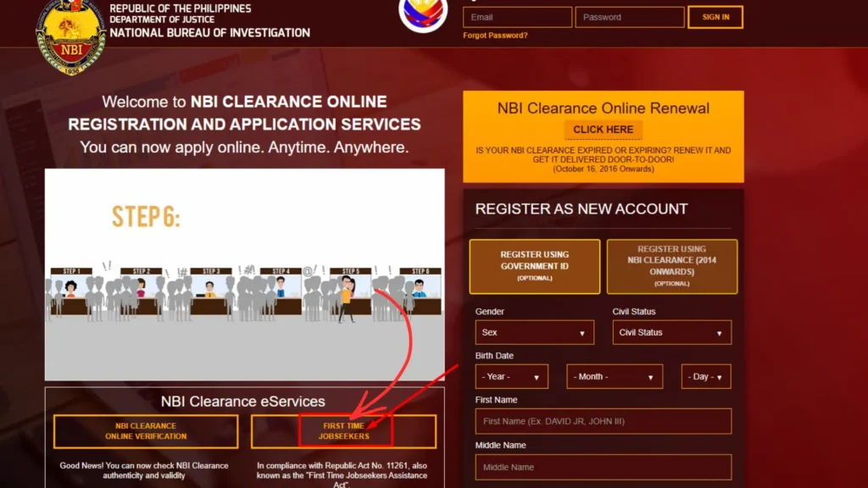The height and width of the screenshot is (488, 868).
Task: Expand the birth Year dropdown
Action: (x=511, y=377)
